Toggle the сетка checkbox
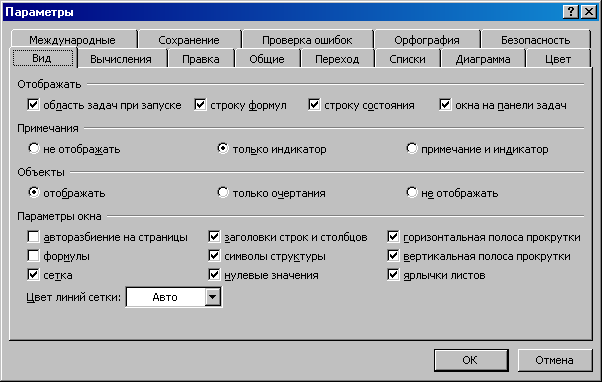The height and width of the screenshot is (382, 602). [x=33, y=275]
